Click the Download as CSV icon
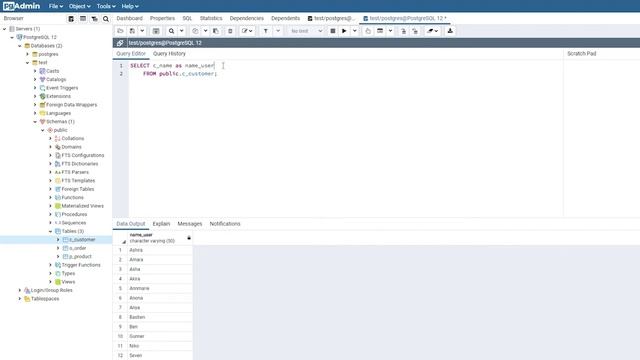The image size is (640, 360). click(x=450, y=31)
